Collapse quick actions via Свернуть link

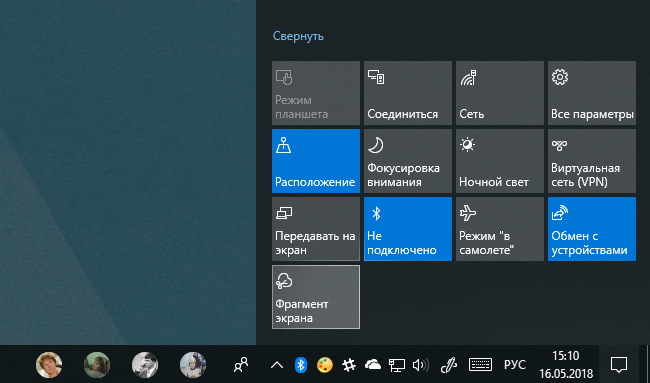[298, 36]
